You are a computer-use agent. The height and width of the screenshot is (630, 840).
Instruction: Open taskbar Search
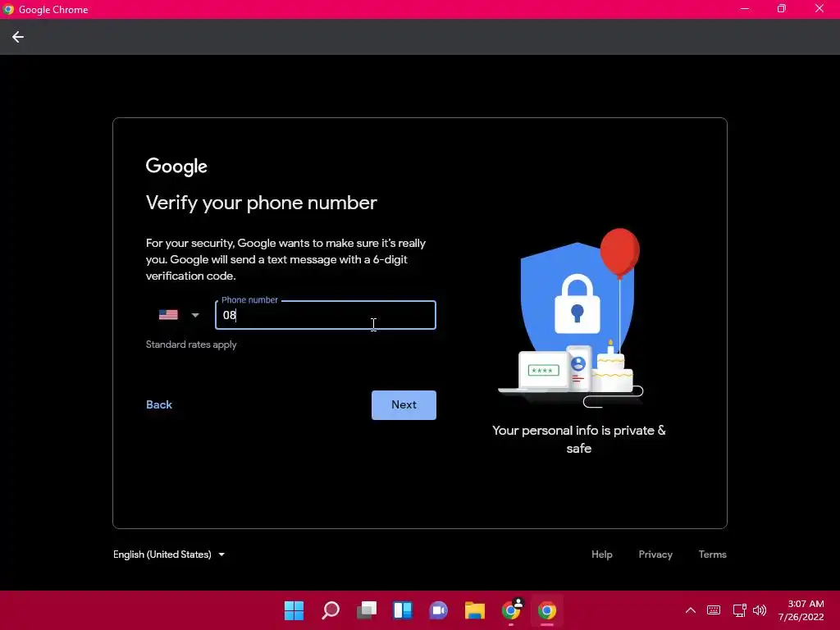tap(330, 610)
